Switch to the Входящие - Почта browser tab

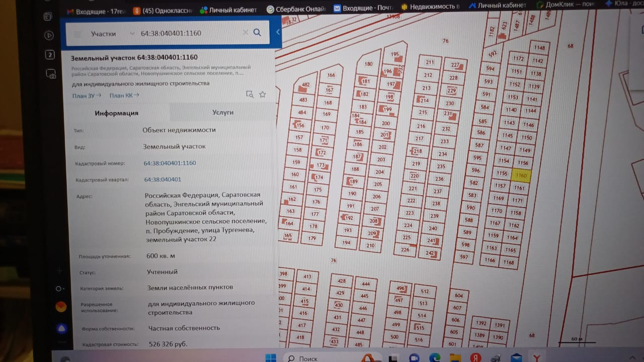pos(362,8)
